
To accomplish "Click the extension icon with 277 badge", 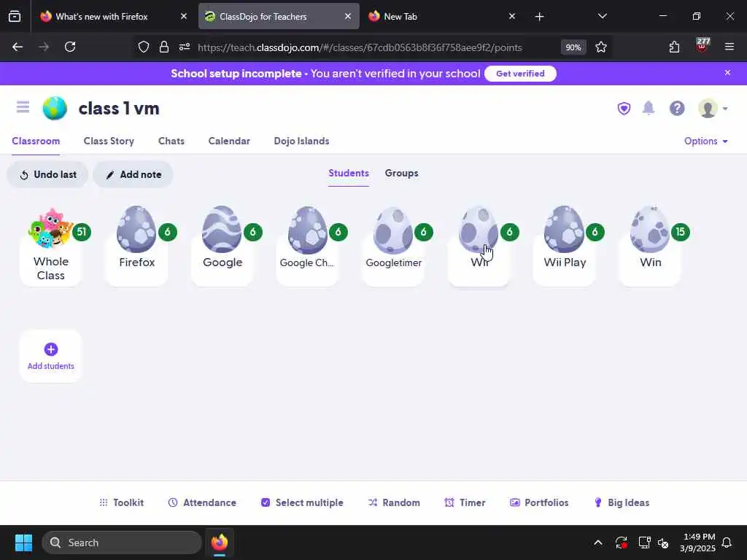I will tap(703, 46).
